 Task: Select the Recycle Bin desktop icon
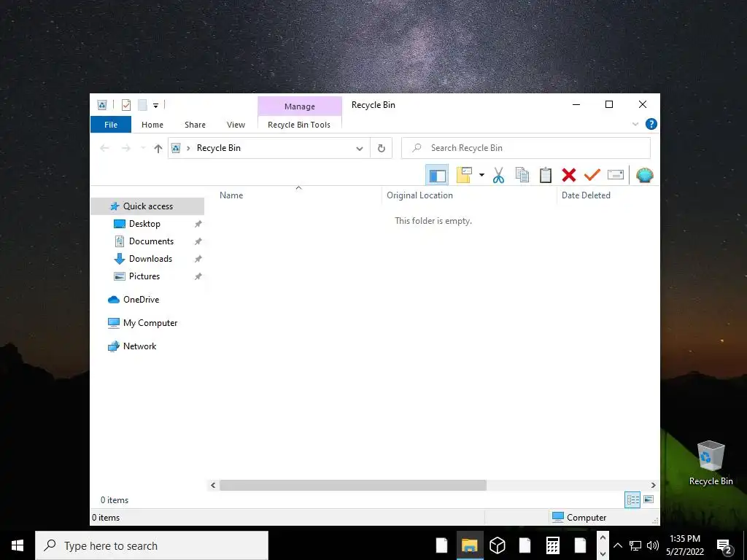coord(711,463)
